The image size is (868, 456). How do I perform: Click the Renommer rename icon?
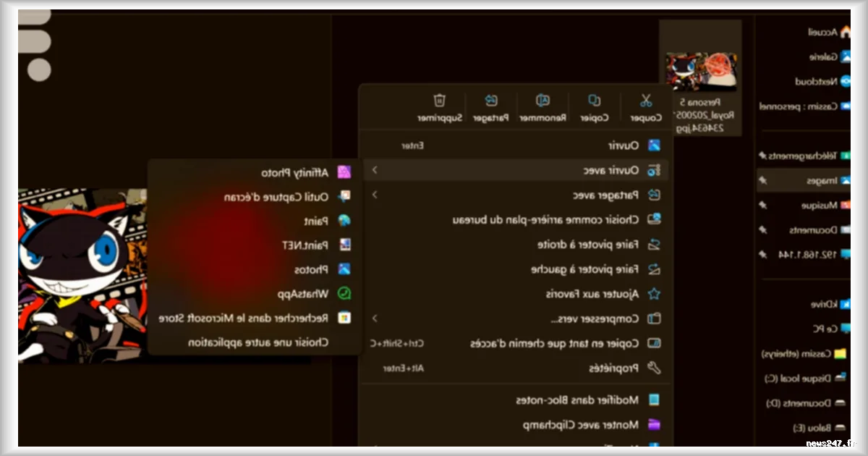click(542, 101)
